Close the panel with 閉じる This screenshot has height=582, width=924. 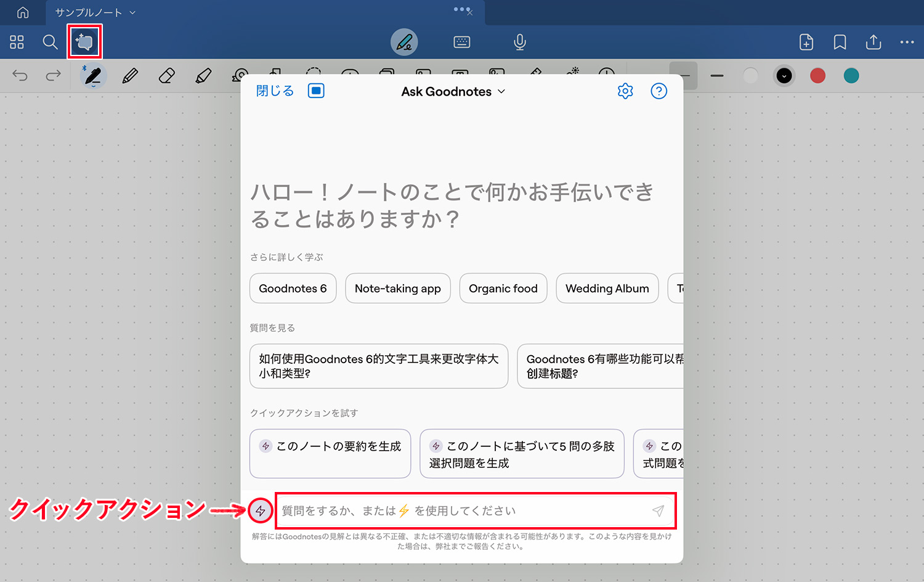pos(275,91)
